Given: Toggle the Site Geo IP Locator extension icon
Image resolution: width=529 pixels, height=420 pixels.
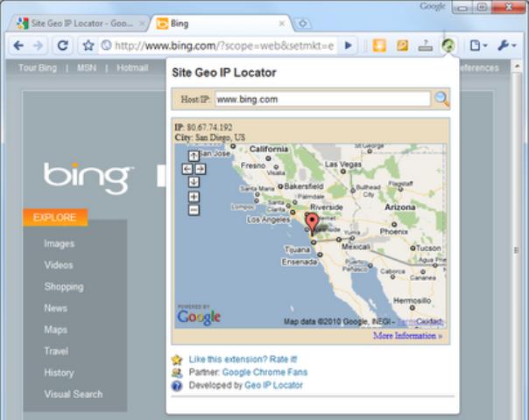Looking at the screenshot, I should pos(448,45).
